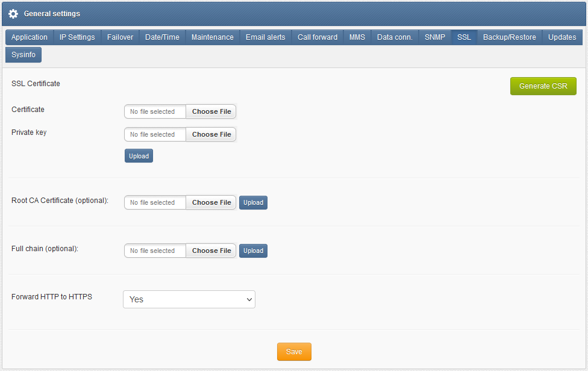Open the Failover tab
The height and width of the screenshot is (371, 588).
click(120, 37)
